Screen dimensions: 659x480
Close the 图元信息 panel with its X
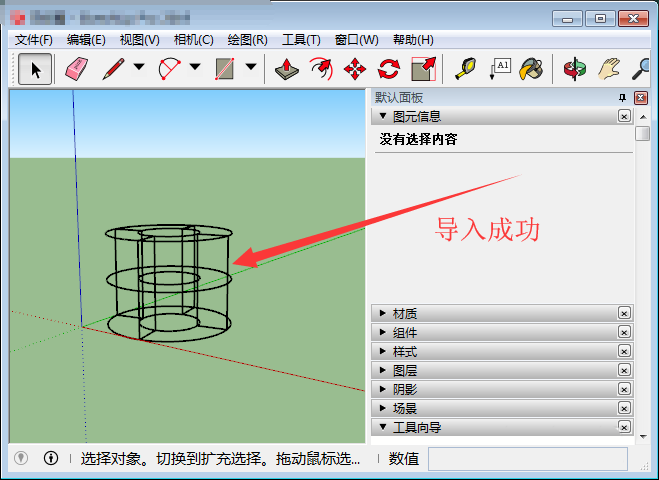tap(624, 116)
